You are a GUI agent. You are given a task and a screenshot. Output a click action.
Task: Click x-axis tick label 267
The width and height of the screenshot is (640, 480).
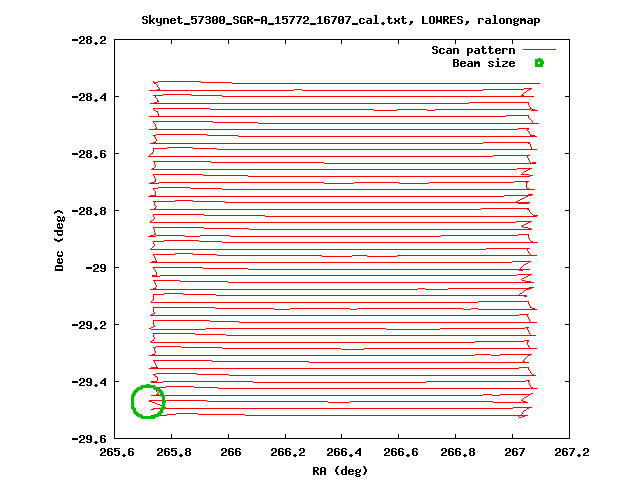click(x=515, y=452)
